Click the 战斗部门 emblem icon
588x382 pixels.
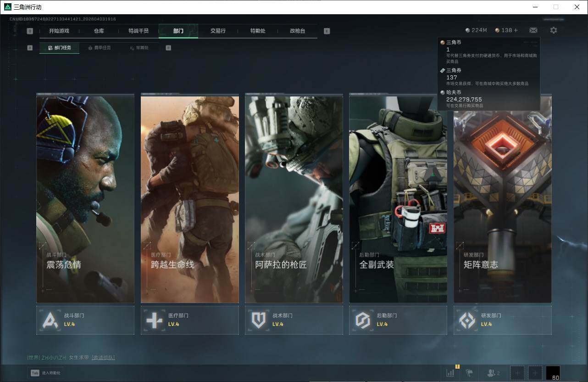tap(50, 320)
